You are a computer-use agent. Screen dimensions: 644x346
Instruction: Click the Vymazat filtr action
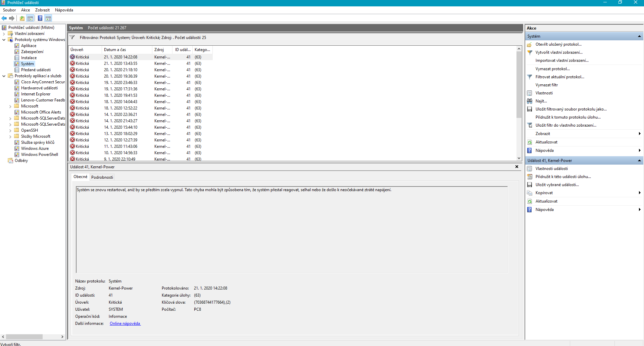(x=547, y=85)
